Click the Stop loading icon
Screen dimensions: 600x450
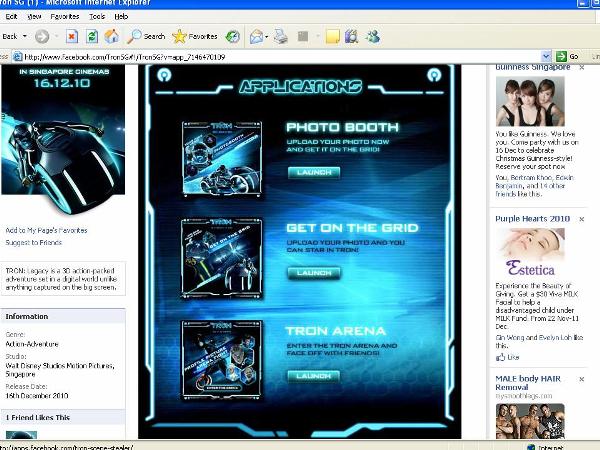[x=72, y=37]
